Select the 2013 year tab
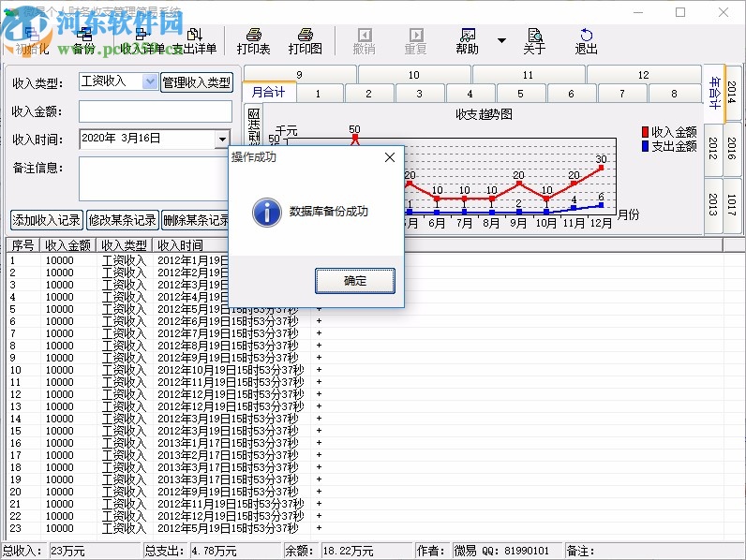746x560 pixels. [x=713, y=205]
